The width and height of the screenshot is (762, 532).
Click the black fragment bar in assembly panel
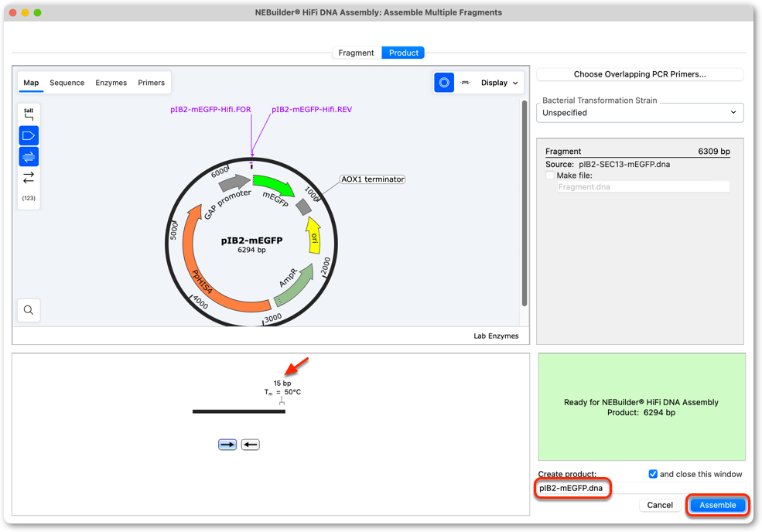tap(238, 411)
